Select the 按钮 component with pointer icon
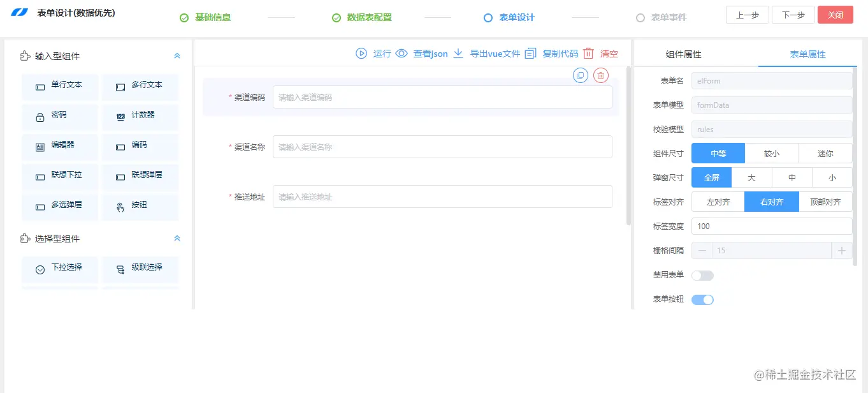Viewport: 868px width, 393px height. point(140,207)
